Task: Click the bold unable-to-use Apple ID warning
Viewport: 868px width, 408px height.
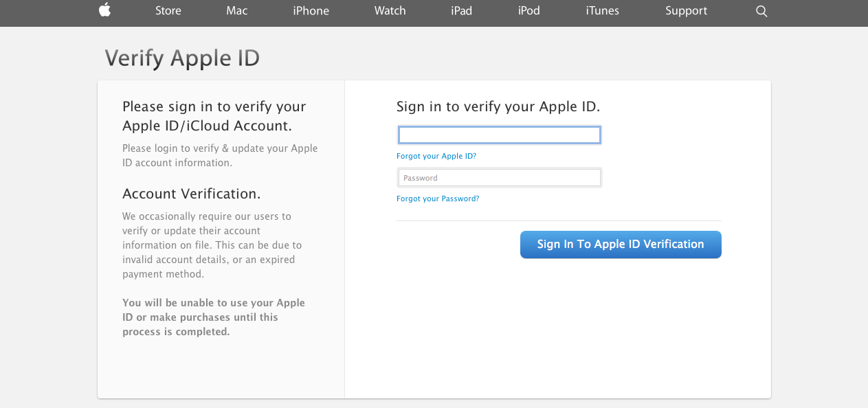Action: 213,317
